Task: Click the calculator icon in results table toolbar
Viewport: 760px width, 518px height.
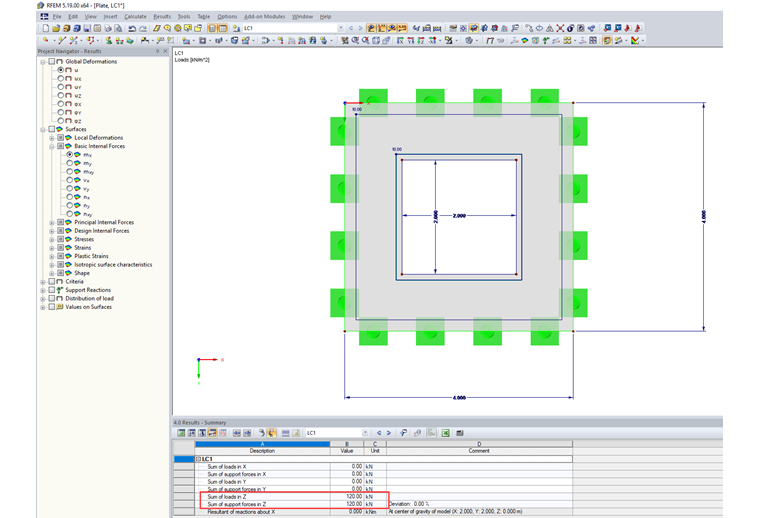Action: (459, 433)
